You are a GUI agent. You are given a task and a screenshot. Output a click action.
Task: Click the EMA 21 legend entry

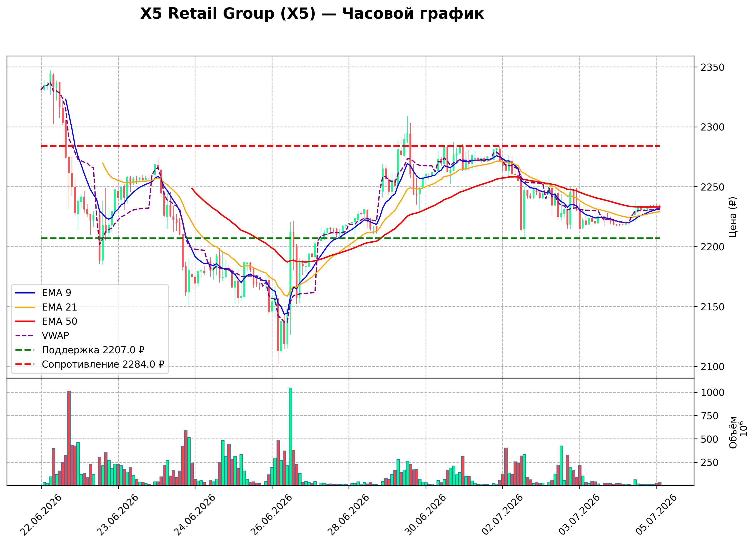46,307
